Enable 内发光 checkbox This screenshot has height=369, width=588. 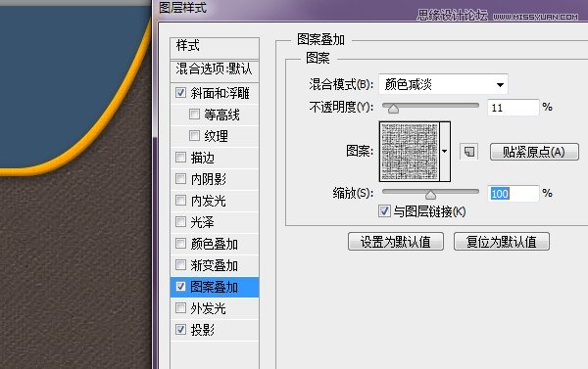180,200
